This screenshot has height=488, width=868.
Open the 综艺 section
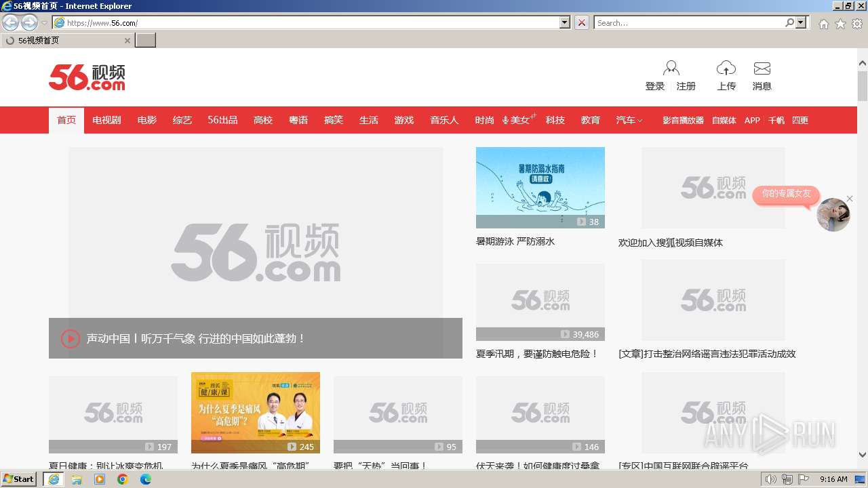click(182, 120)
